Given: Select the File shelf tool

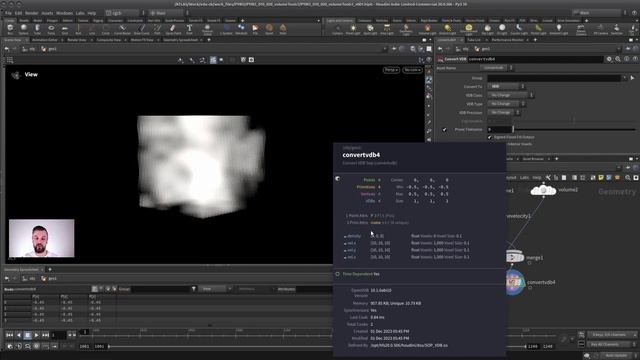Looking at the screenshot, I should 255,29.
